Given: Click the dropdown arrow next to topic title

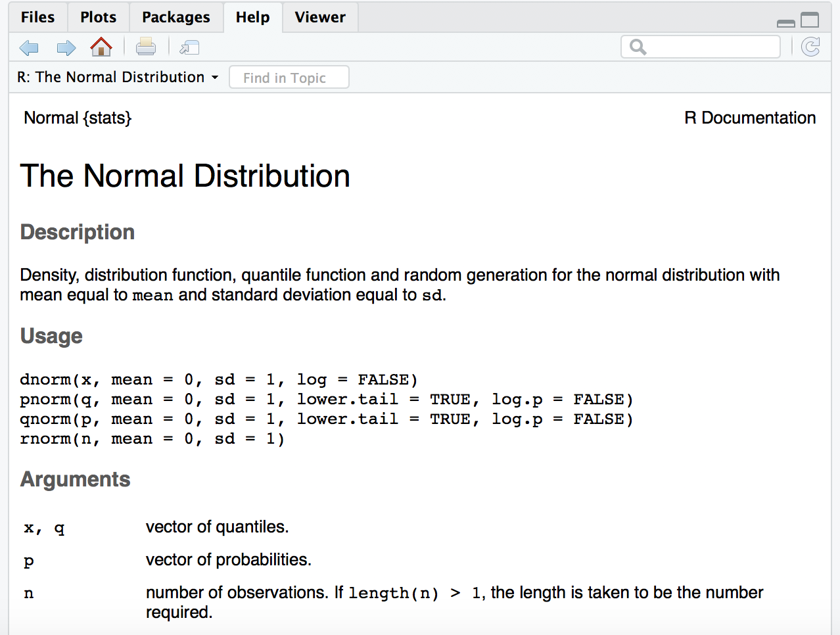Looking at the screenshot, I should pos(215,77).
